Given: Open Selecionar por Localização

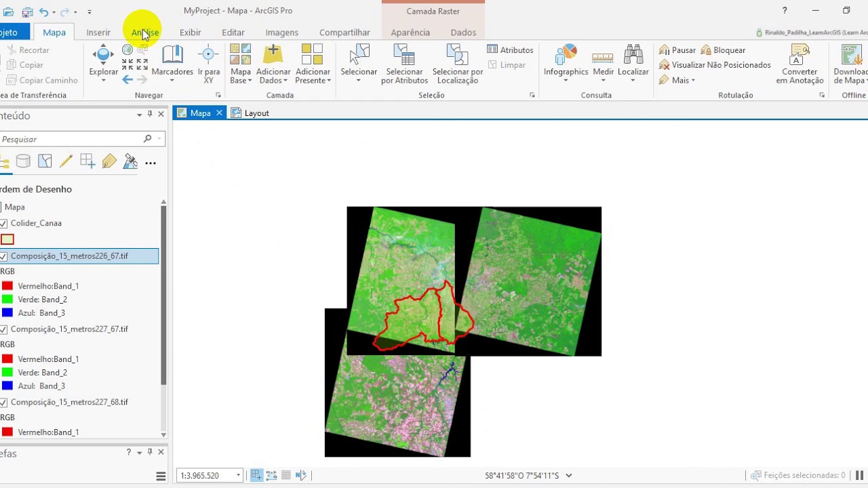Looking at the screenshot, I should 458,64.
